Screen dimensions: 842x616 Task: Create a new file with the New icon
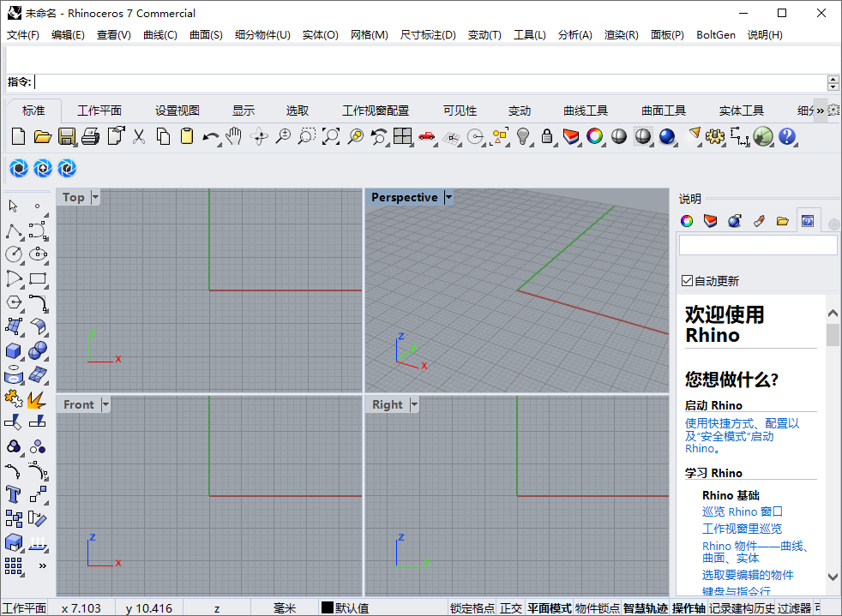coord(18,136)
